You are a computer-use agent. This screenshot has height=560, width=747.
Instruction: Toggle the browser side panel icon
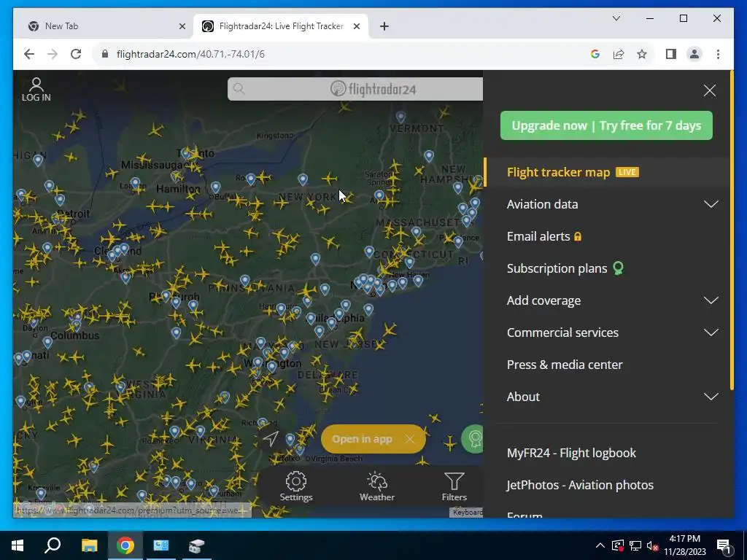pos(671,54)
